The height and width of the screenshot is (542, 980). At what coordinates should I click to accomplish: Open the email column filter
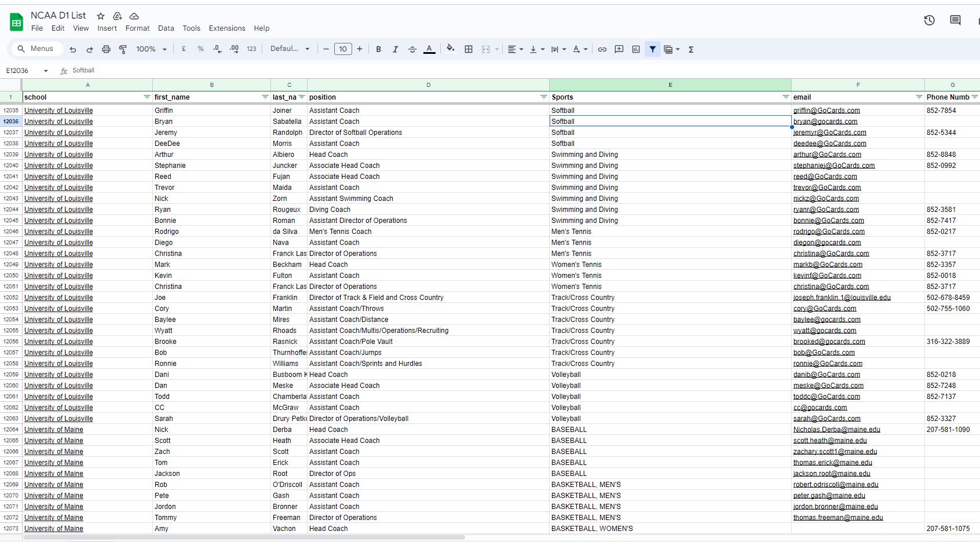[919, 97]
